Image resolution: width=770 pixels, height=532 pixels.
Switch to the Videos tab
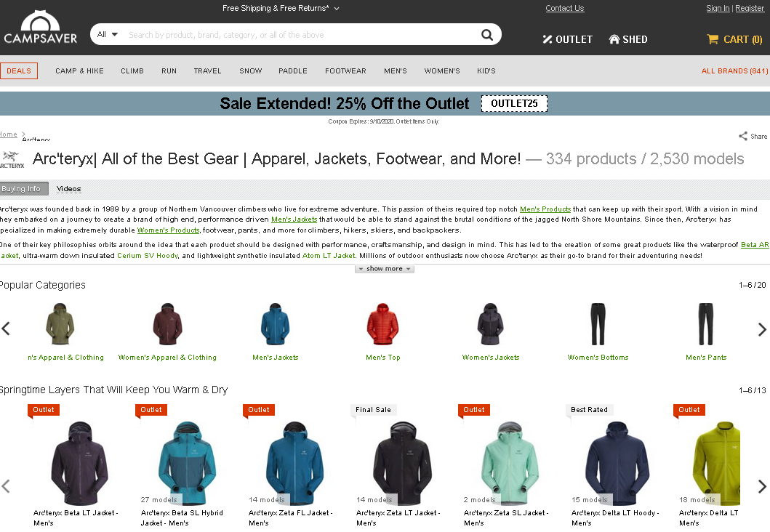69,189
